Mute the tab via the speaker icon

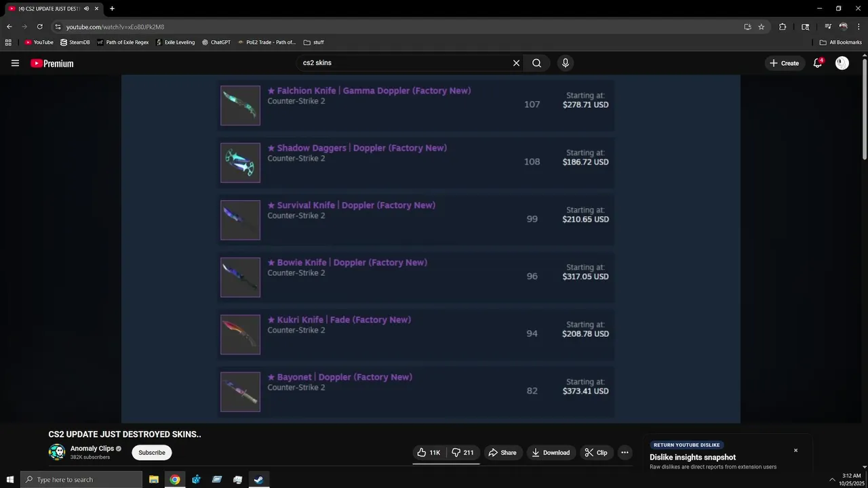point(86,9)
